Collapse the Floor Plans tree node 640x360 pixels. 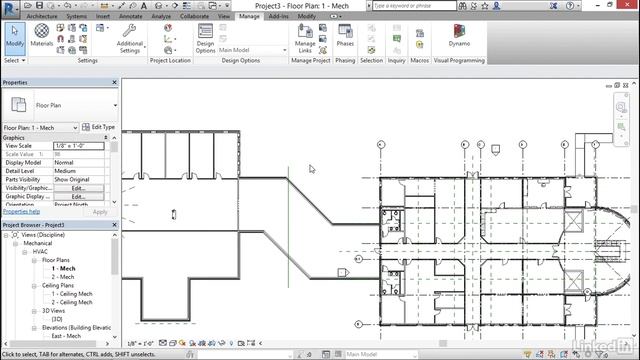pos(34,260)
